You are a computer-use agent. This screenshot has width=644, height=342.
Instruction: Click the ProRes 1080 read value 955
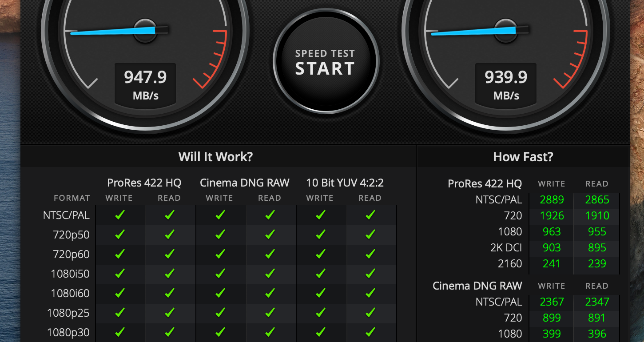coord(597,232)
